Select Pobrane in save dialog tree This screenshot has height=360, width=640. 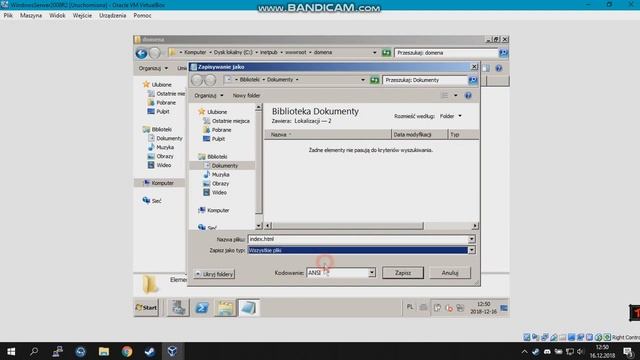(x=217, y=130)
